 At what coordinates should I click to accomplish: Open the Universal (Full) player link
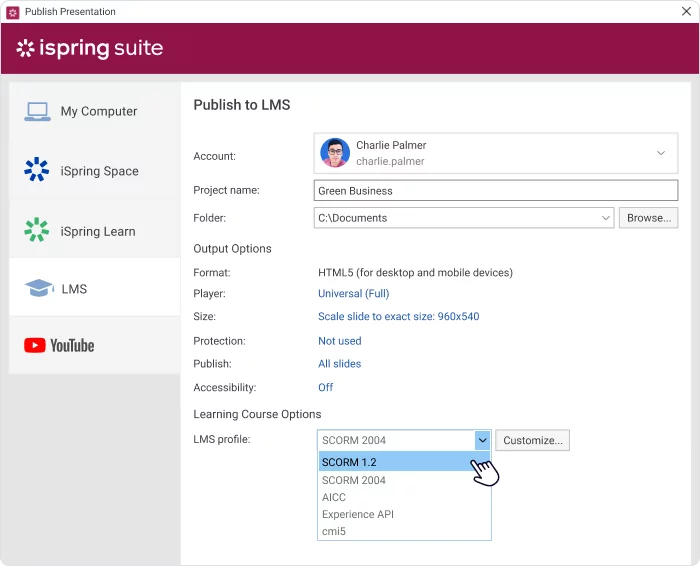[354, 294]
